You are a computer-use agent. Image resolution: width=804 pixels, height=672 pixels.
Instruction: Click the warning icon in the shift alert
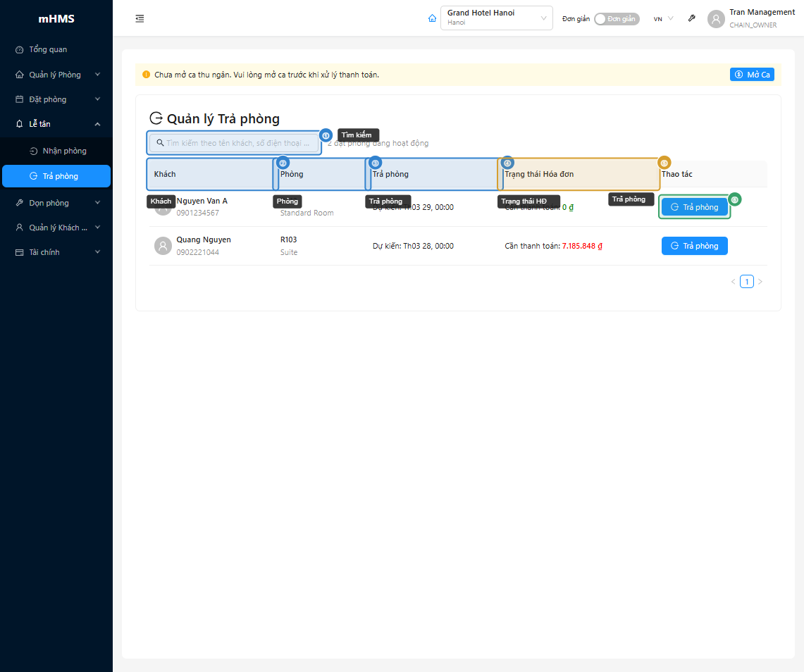[146, 75]
